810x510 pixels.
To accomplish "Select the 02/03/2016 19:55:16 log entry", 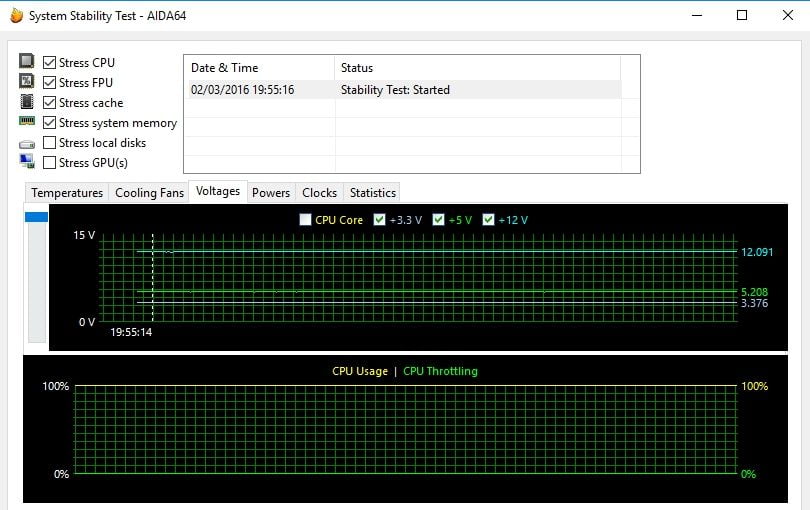I will click(242, 90).
